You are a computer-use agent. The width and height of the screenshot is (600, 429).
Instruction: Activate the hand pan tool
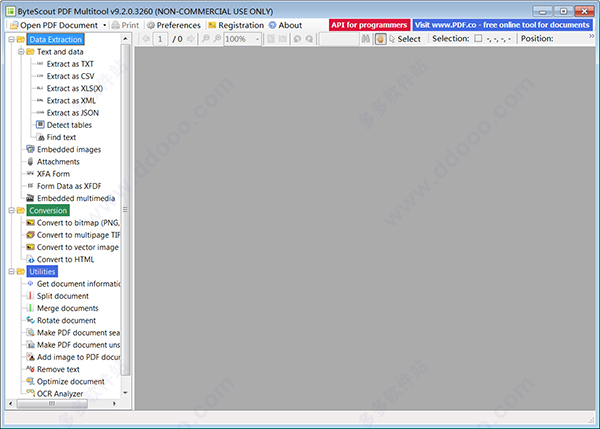(380, 39)
